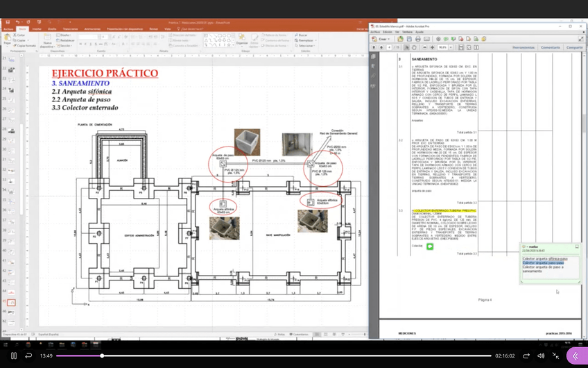This screenshot has width=588, height=368.
Task: Click the video progress bar slider
Action: [102, 356]
